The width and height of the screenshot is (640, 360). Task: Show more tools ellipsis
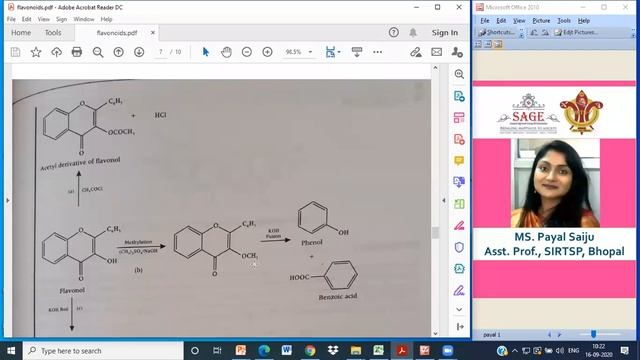pyautogui.click(x=378, y=52)
